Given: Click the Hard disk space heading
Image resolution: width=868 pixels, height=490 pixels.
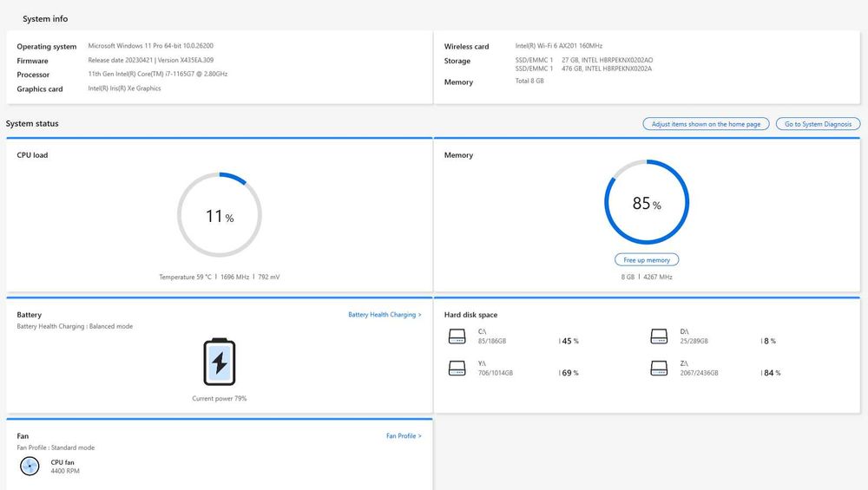Looking at the screenshot, I should coord(470,315).
